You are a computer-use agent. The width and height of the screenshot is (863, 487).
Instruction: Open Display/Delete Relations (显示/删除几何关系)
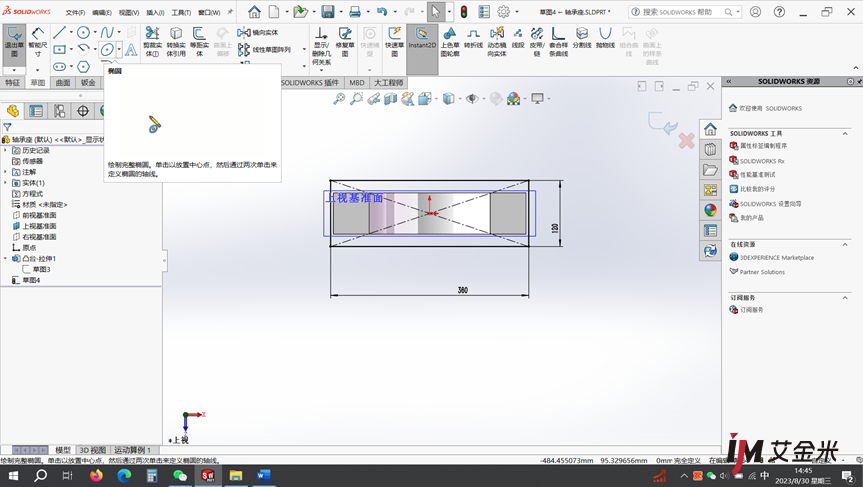(321, 46)
